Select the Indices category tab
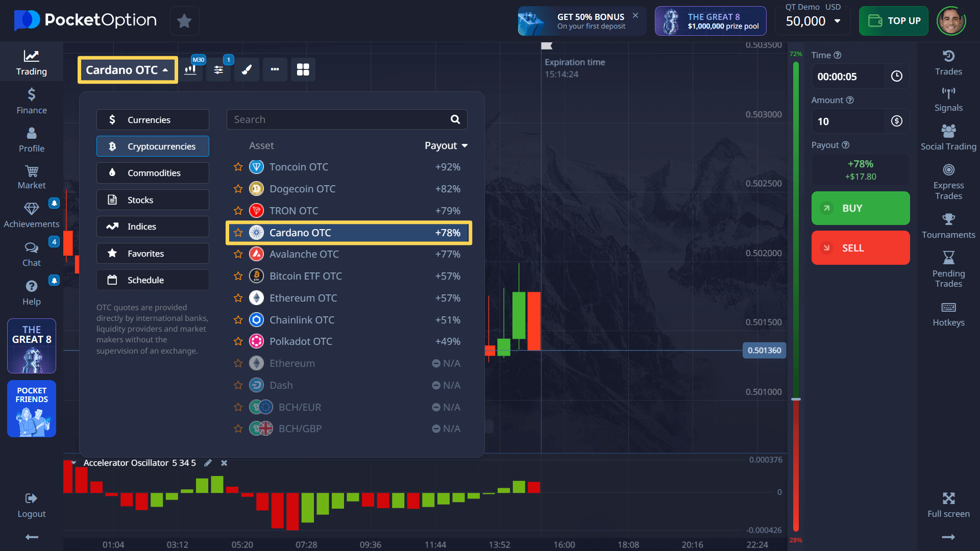Screen dimensions: 980x551 pyautogui.click(x=153, y=227)
